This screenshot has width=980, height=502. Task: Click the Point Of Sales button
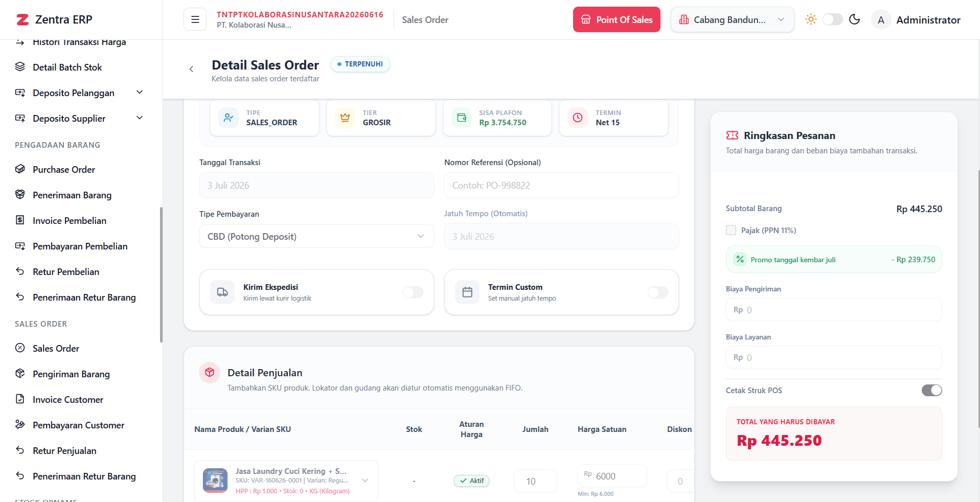(617, 19)
